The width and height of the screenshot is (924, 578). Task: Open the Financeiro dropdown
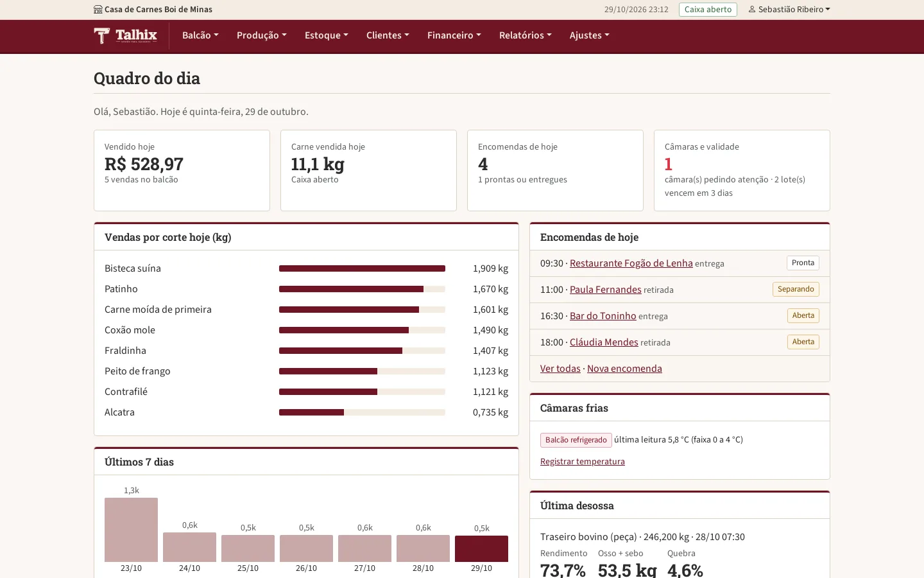pyautogui.click(x=454, y=35)
